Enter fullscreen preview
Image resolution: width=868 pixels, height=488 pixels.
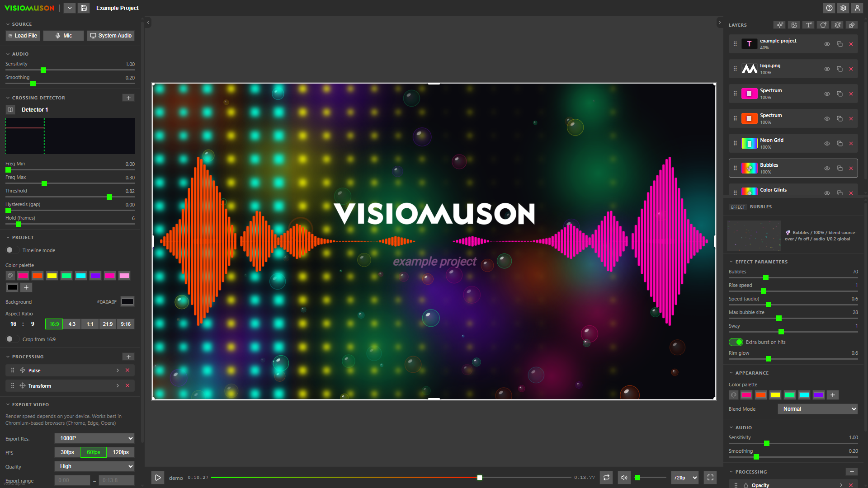(x=711, y=478)
